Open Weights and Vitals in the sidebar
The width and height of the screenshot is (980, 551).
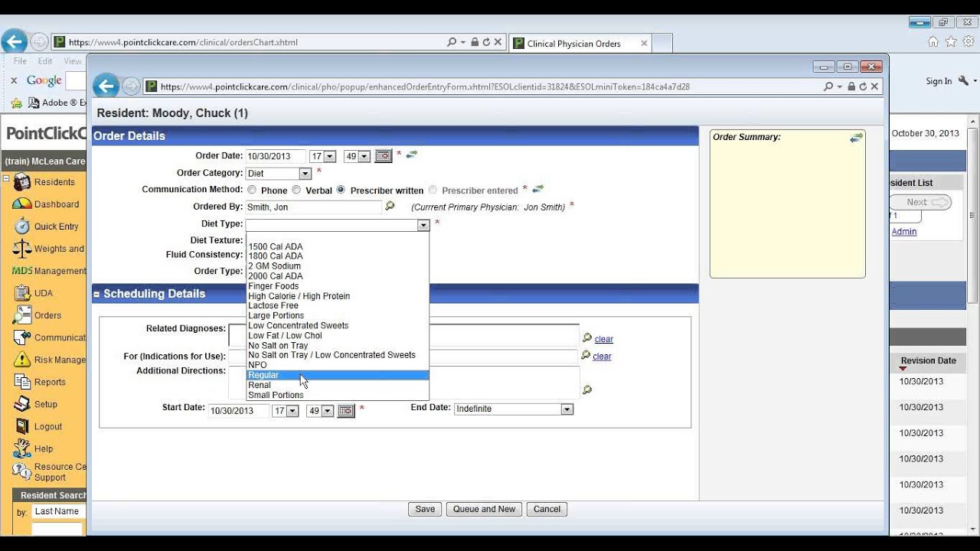(x=60, y=249)
